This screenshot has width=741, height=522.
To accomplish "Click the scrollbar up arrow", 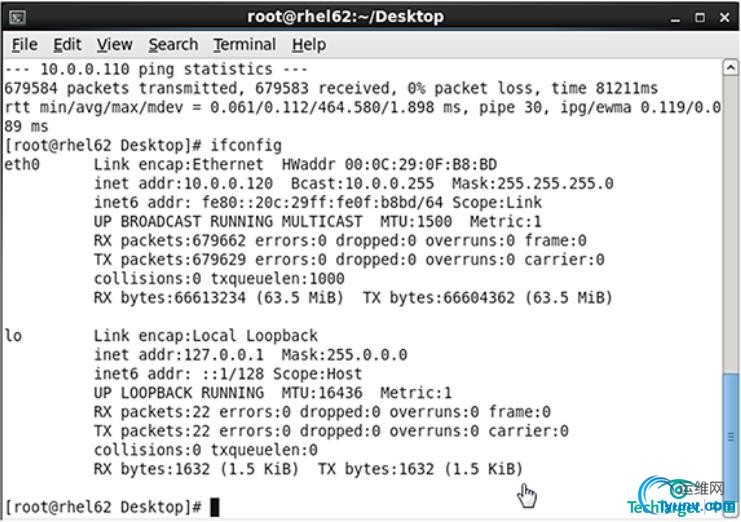I will tap(731, 68).
